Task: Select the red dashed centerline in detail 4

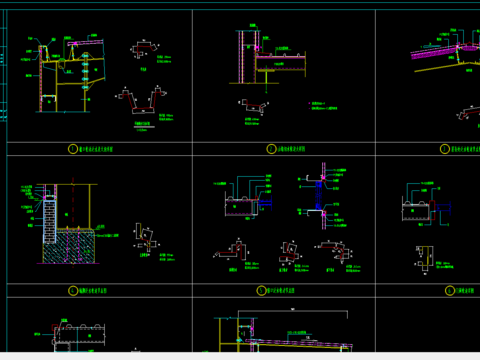Action: (73, 222)
